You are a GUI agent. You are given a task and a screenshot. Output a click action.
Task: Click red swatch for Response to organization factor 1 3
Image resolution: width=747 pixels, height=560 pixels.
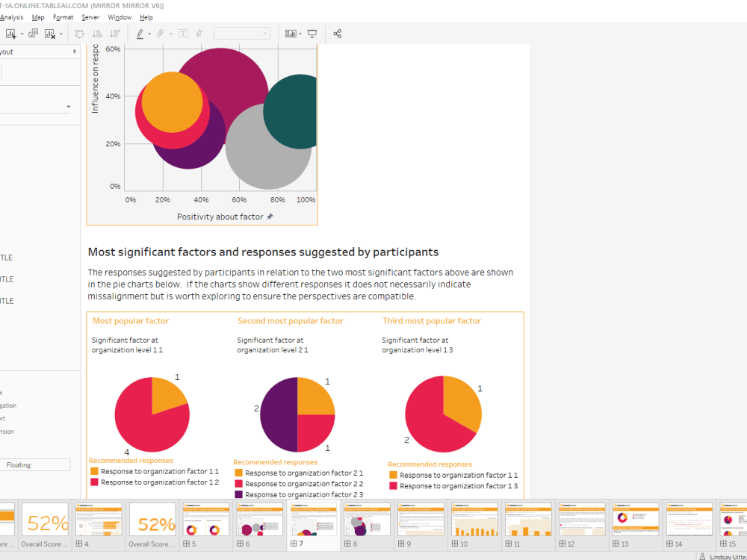[x=393, y=486]
